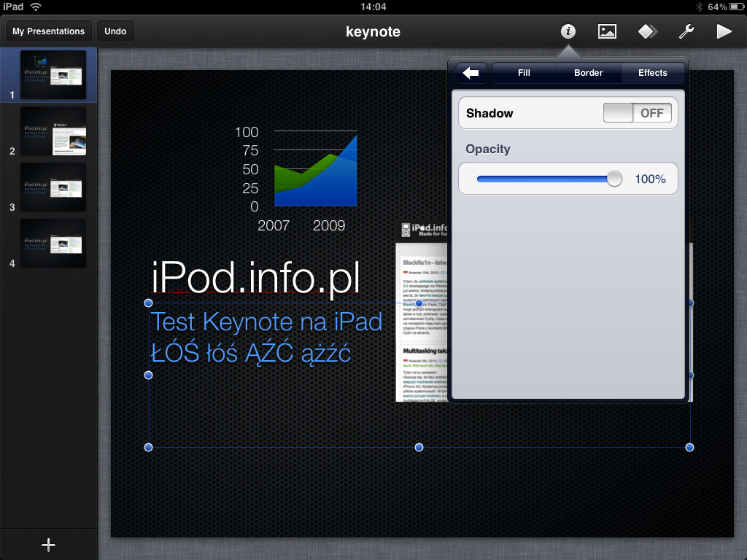Add a new slide with plus icon
This screenshot has height=560, width=747.
pos(48,545)
